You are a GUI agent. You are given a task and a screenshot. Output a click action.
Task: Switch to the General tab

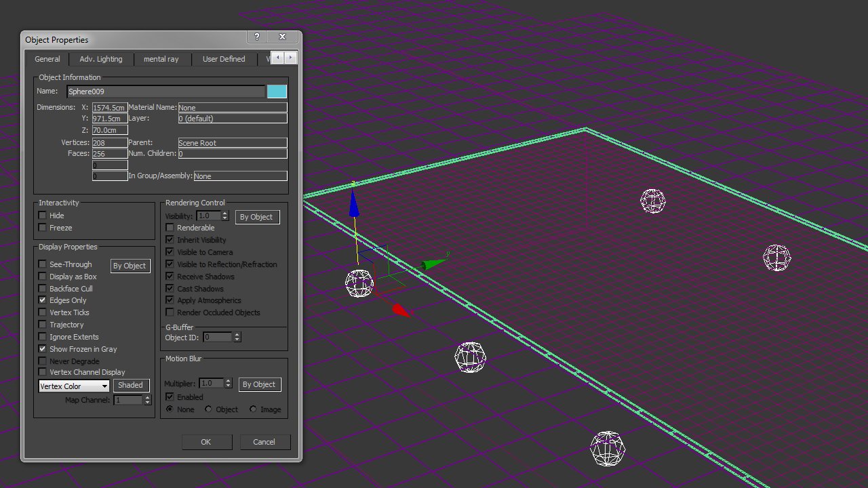click(x=47, y=59)
